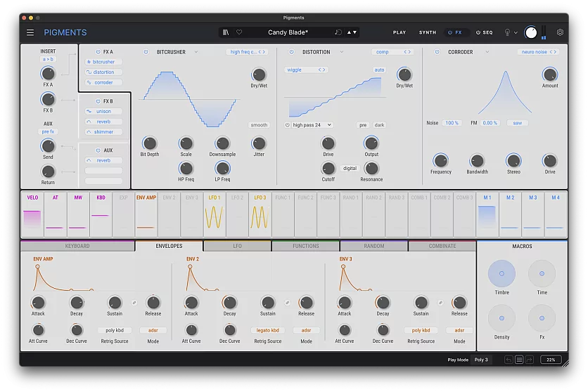Click the redo icon in status bar
Image resolution: width=588 pixels, height=392 pixels.
pos(530,360)
